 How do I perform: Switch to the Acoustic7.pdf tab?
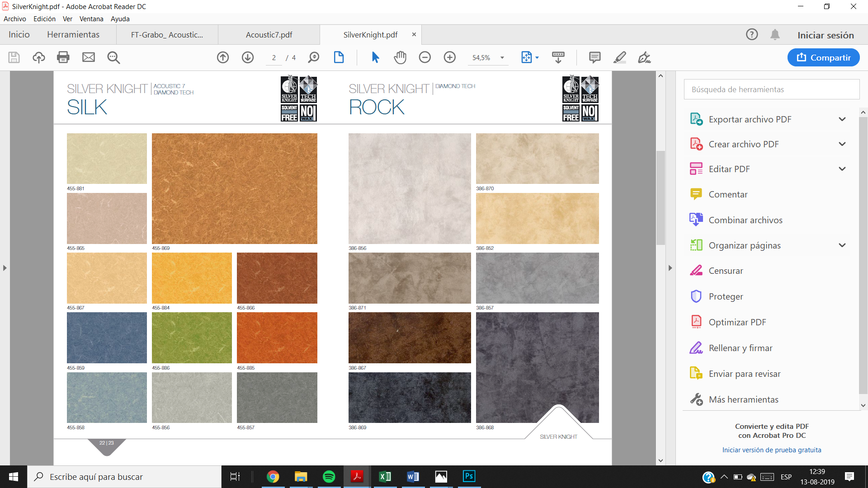coord(269,35)
